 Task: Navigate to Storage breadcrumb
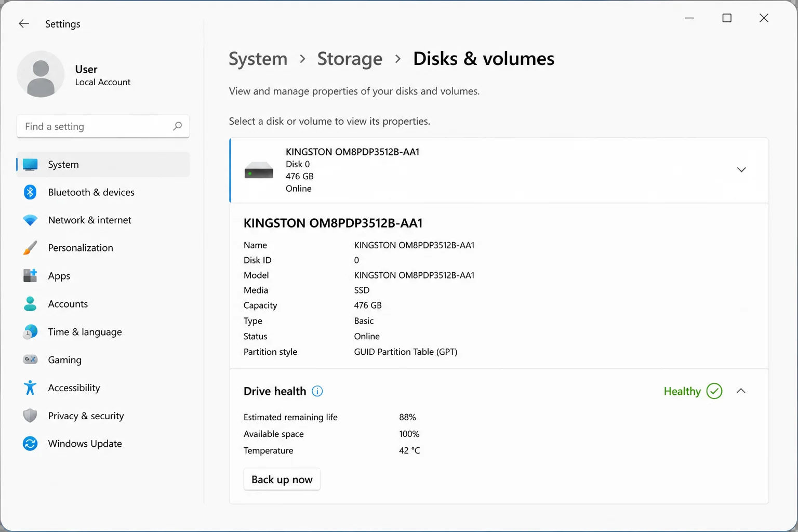350,59
